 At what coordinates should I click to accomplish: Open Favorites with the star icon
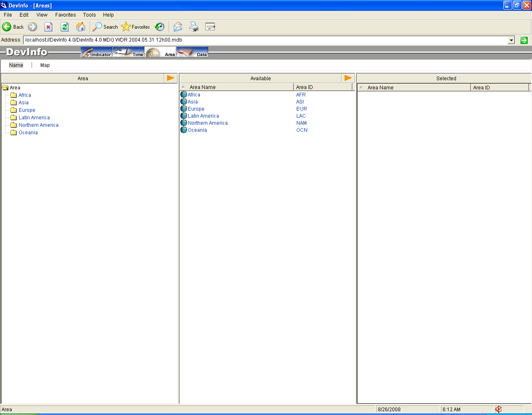[126, 27]
